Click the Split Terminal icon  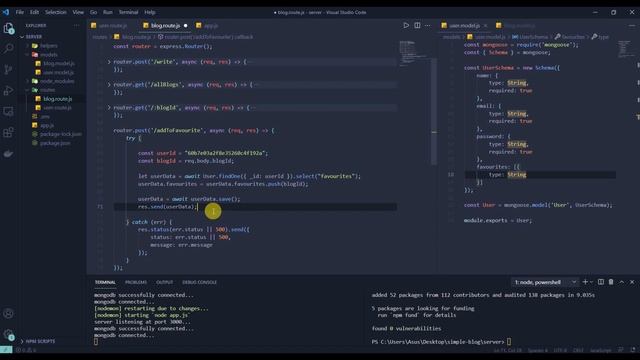[601, 282]
